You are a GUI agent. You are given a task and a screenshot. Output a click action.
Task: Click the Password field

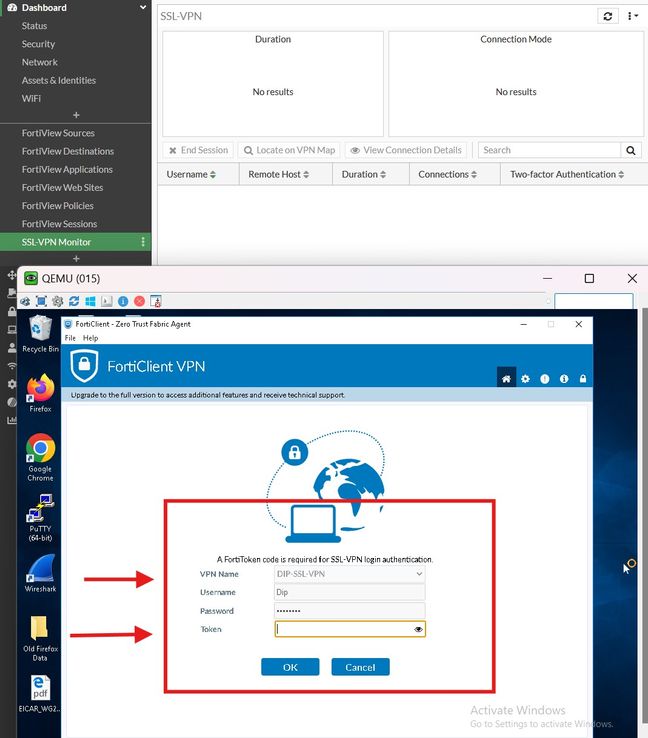(x=350, y=611)
